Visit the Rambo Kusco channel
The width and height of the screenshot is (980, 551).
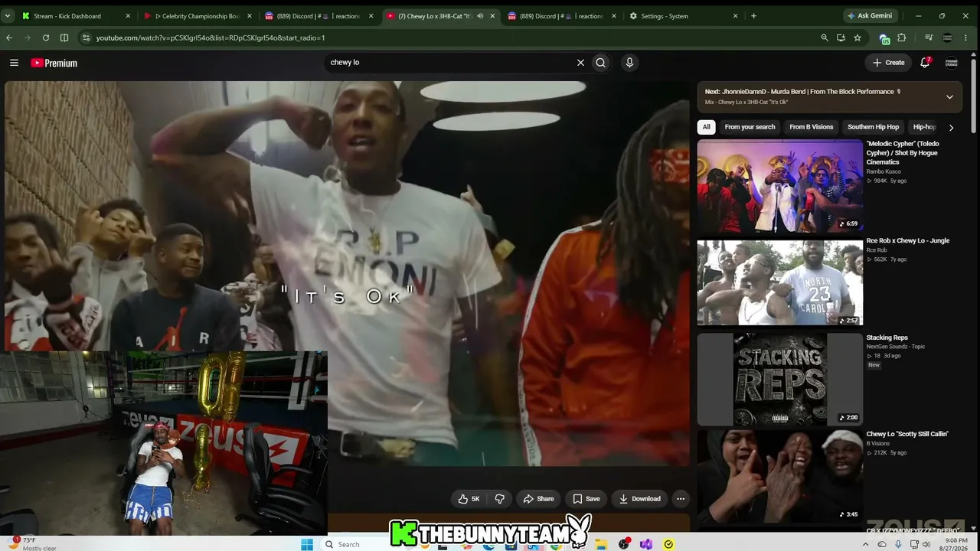click(x=883, y=171)
